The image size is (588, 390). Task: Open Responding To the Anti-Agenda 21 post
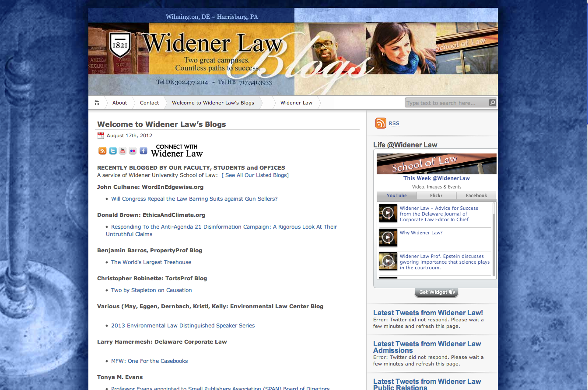(x=221, y=230)
